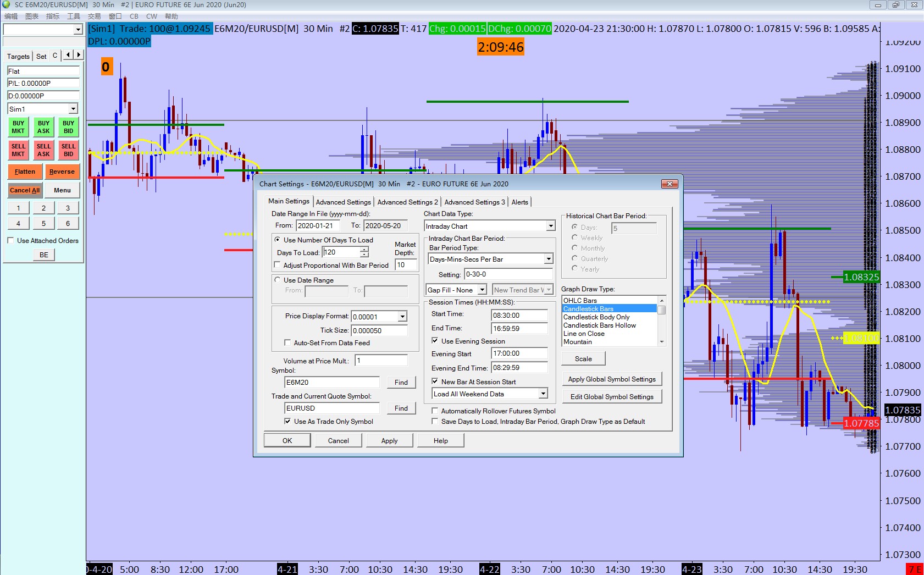This screenshot has height=575, width=924.
Task: Click the Market Depth input field
Action: click(x=406, y=264)
